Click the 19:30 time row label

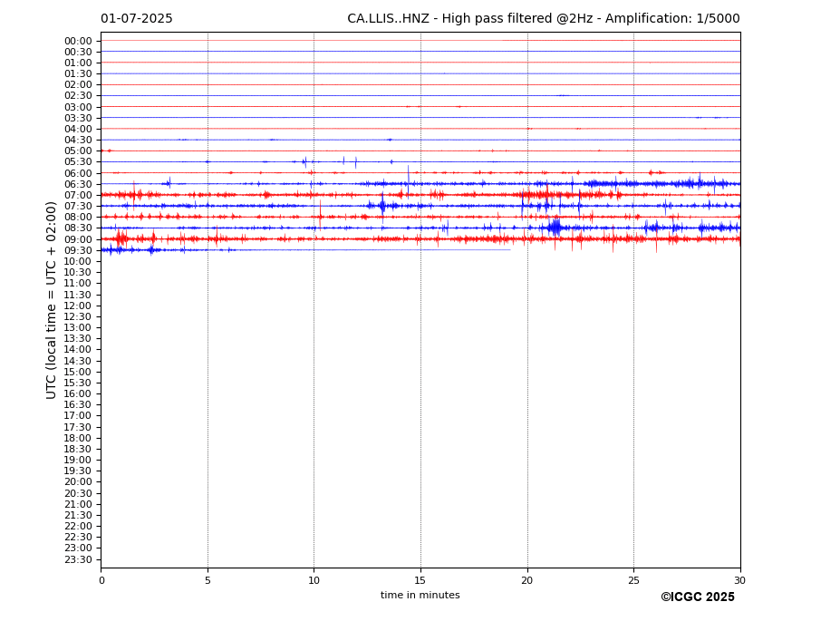click(78, 471)
